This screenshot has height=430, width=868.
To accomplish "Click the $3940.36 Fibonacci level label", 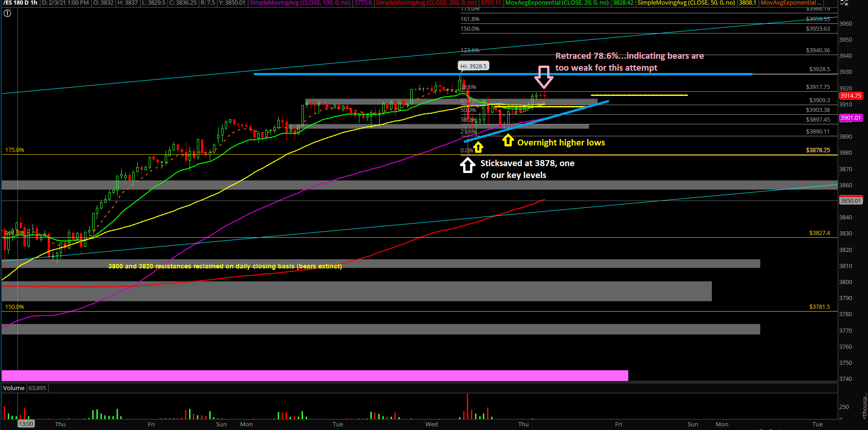I will (x=818, y=50).
